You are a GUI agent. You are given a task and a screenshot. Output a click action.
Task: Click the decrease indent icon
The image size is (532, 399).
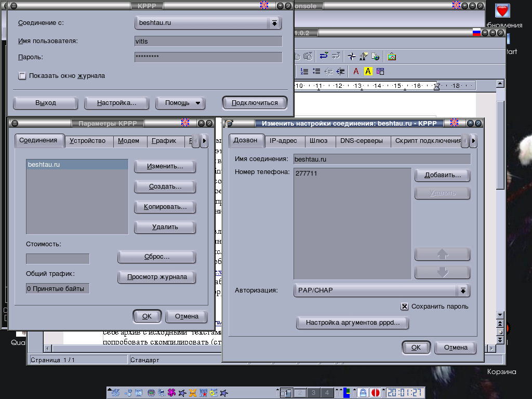point(328,71)
